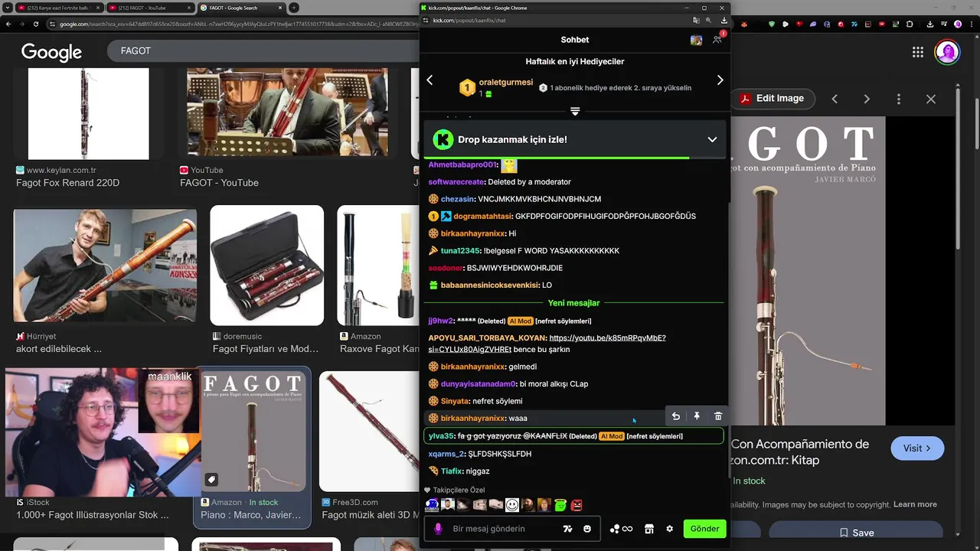980x551 pixels.
Task: Collapse the 'Drop kazanmak için izle!' banner
Action: click(x=712, y=140)
